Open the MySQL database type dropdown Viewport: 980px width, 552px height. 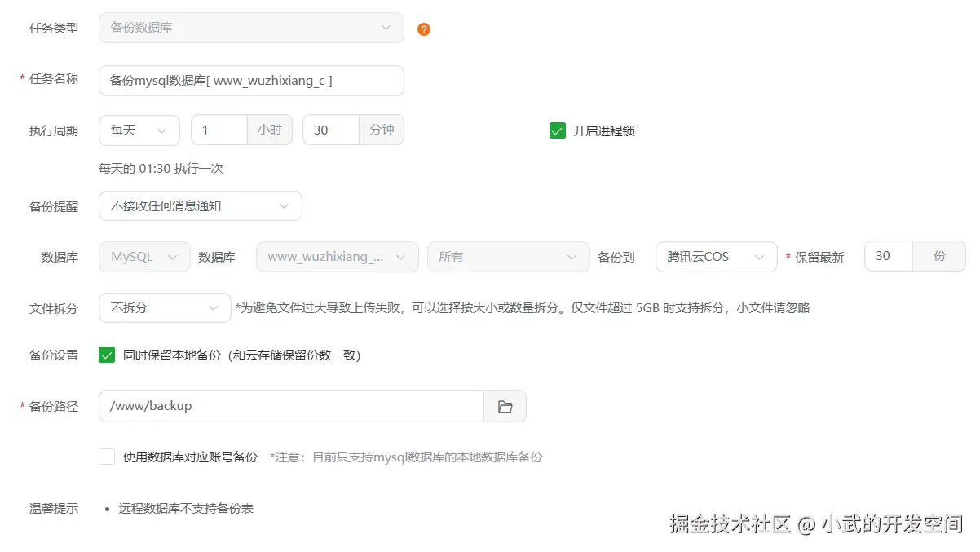point(143,256)
